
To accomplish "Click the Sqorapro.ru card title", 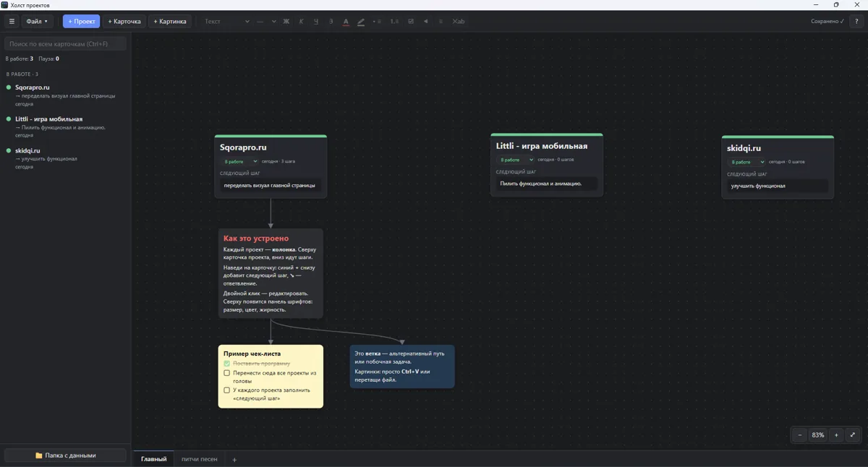I will pos(243,147).
